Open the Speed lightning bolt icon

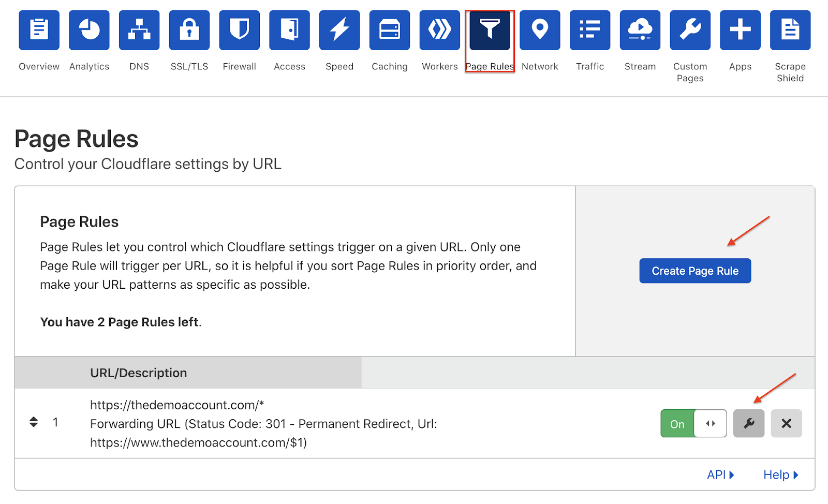pyautogui.click(x=339, y=30)
